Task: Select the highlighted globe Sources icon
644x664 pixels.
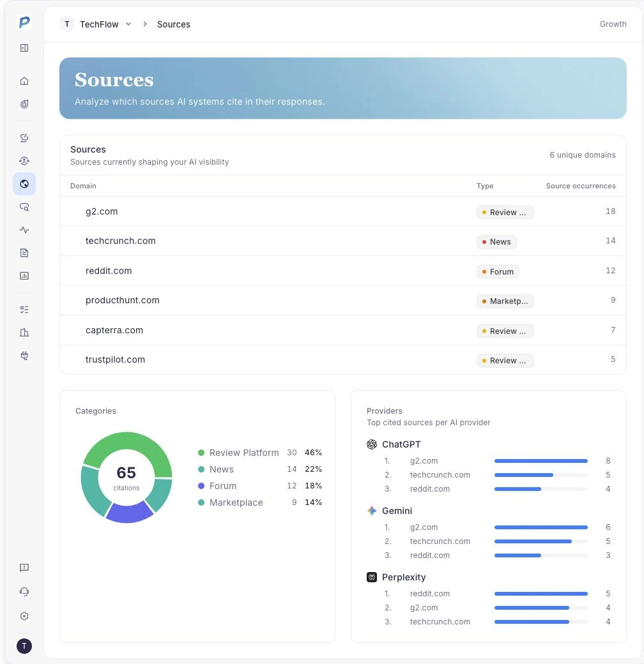Action: [24, 184]
